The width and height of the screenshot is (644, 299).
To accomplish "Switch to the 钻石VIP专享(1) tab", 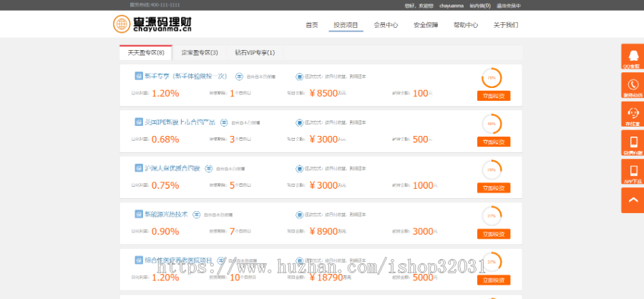I will pos(255,52).
